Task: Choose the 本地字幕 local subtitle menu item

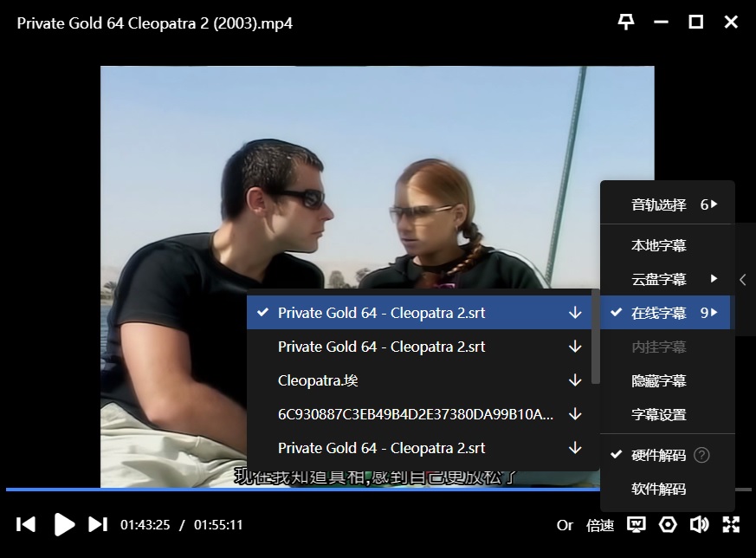Action: (x=658, y=245)
